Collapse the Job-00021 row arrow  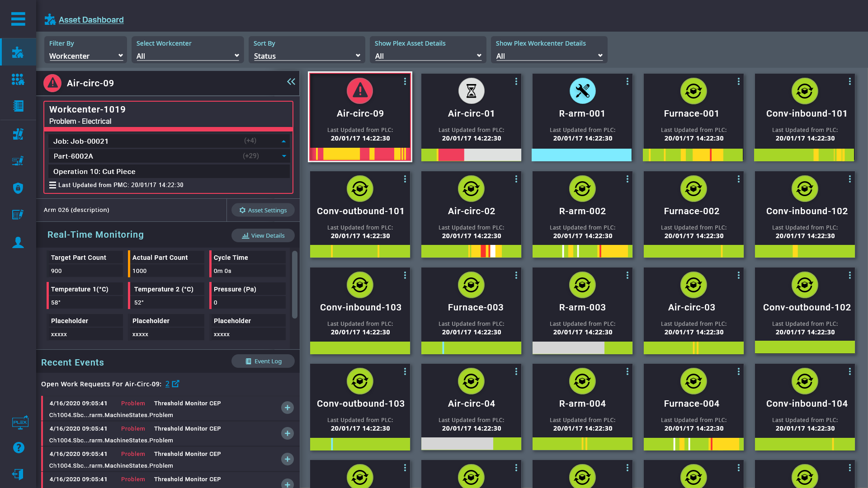tap(283, 141)
